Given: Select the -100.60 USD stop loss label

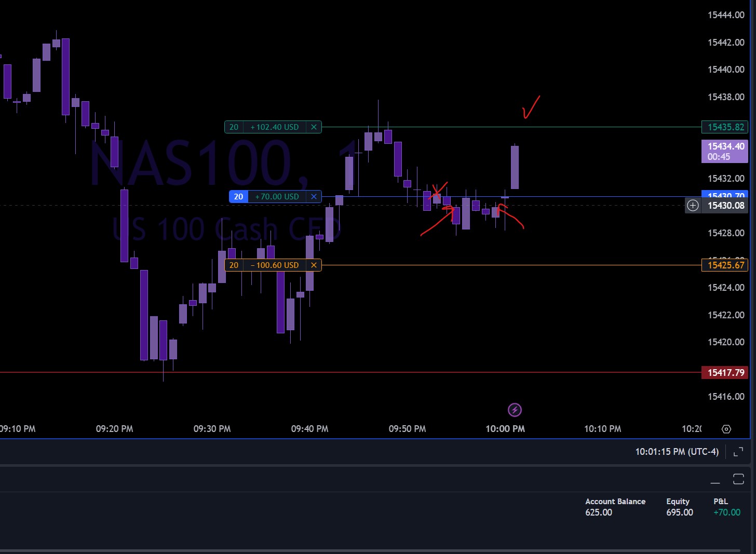Looking at the screenshot, I should (x=275, y=265).
